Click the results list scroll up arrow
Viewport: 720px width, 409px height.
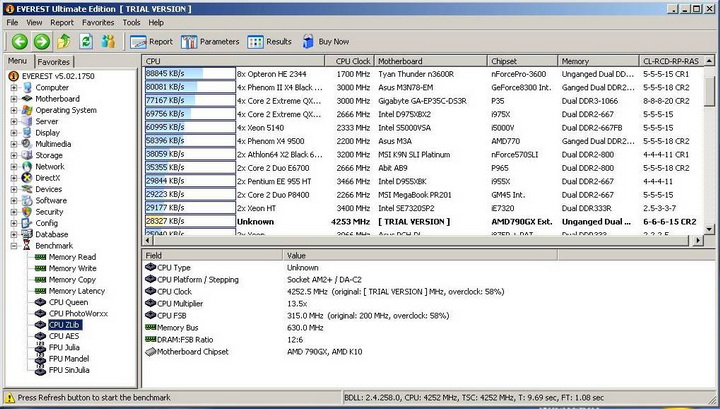pos(709,61)
